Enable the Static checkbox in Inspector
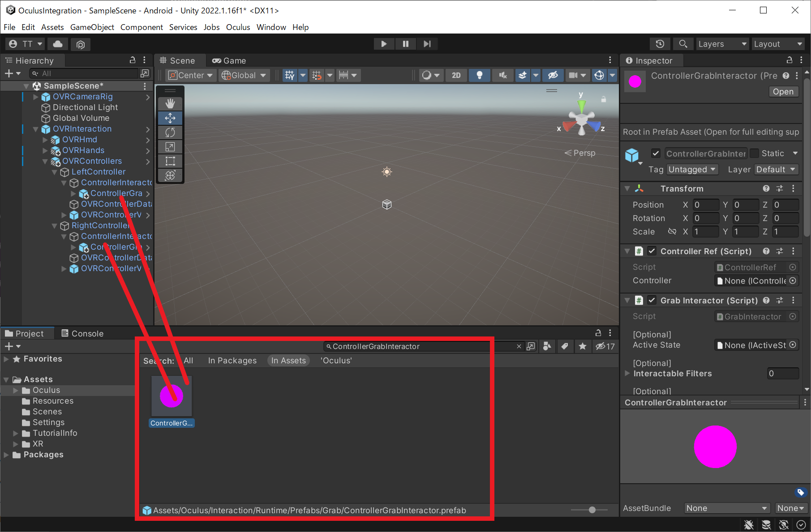Image resolution: width=811 pixels, height=532 pixels. tap(755, 153)
